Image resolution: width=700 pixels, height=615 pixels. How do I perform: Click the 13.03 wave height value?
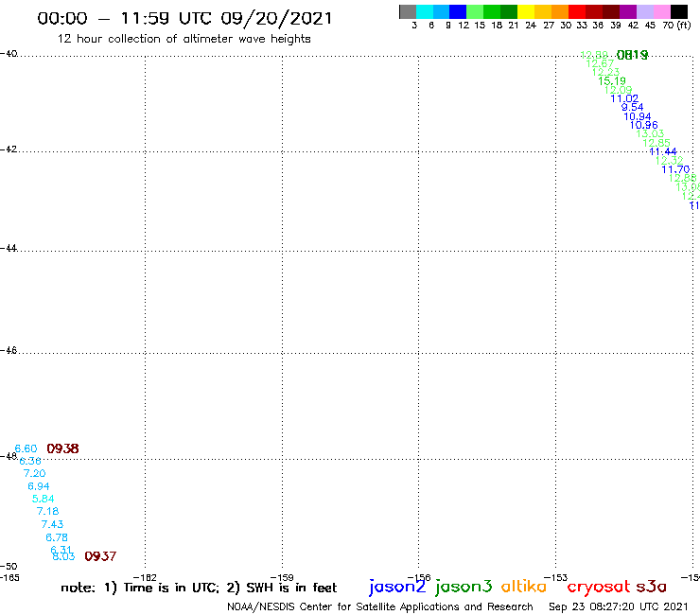click(x=650, y=133)
